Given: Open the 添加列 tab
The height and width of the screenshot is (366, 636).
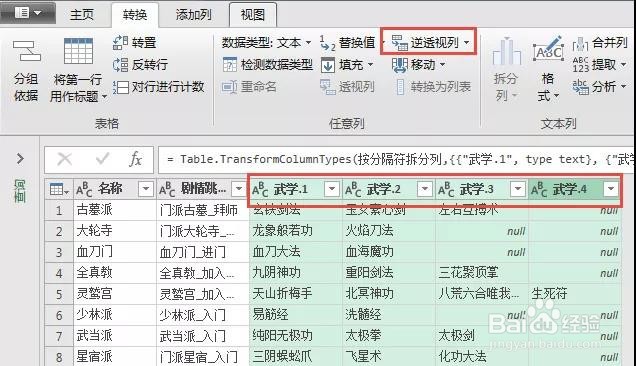Looking at the screenshot, I should (193, 15).
